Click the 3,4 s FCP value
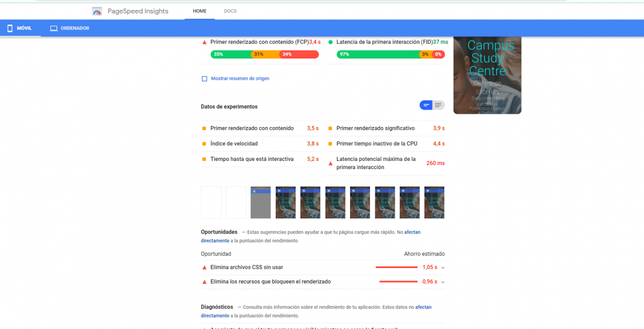The image size is (644, 329). pos(314,42)
